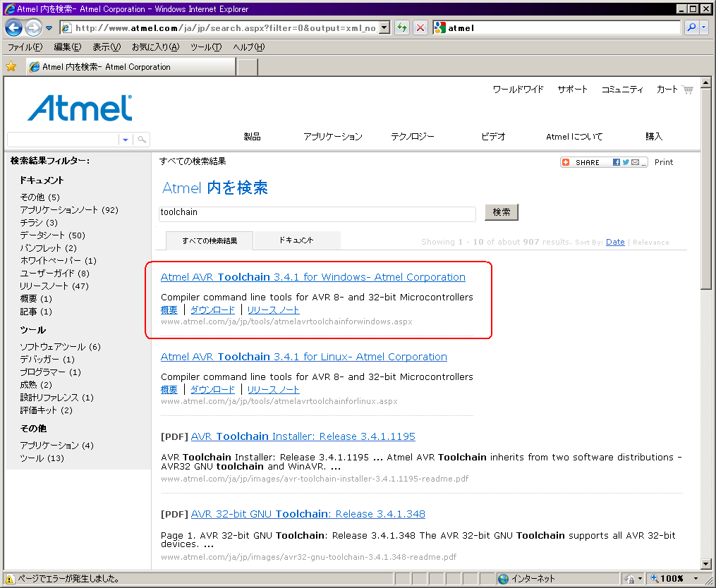This screenshot has height=588, width=716.
Task: Click the サポート link
Action: pos(573,90)
